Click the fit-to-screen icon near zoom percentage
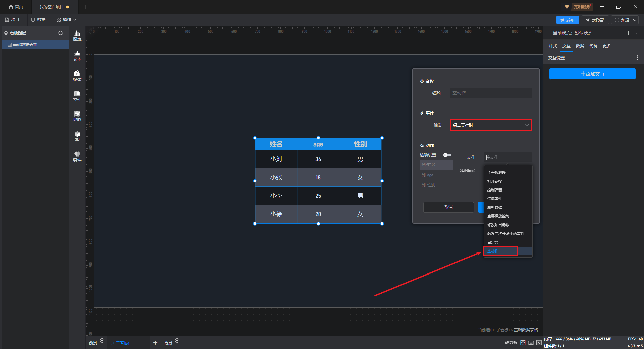This screenshot has height=349, width=644. (523, 343)
